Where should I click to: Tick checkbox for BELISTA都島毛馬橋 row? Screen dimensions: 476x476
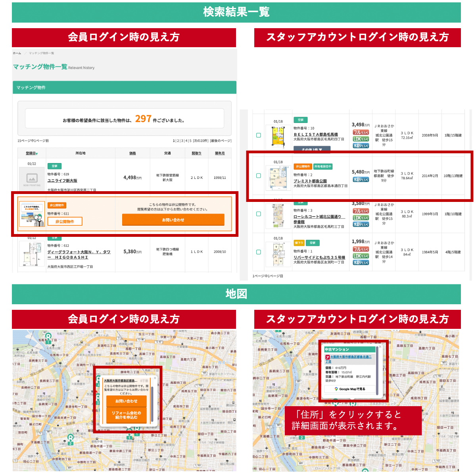tap(259, 135)
